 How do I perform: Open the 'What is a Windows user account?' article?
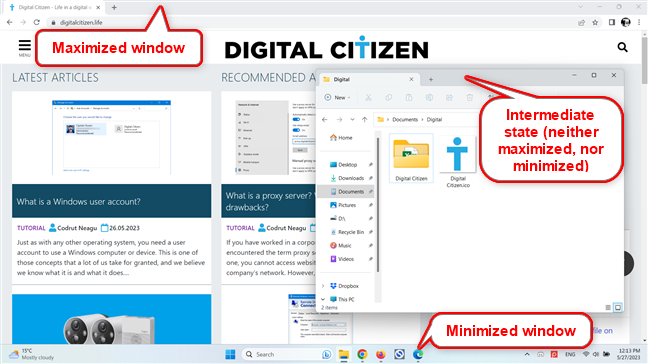[x=79, y=202]
